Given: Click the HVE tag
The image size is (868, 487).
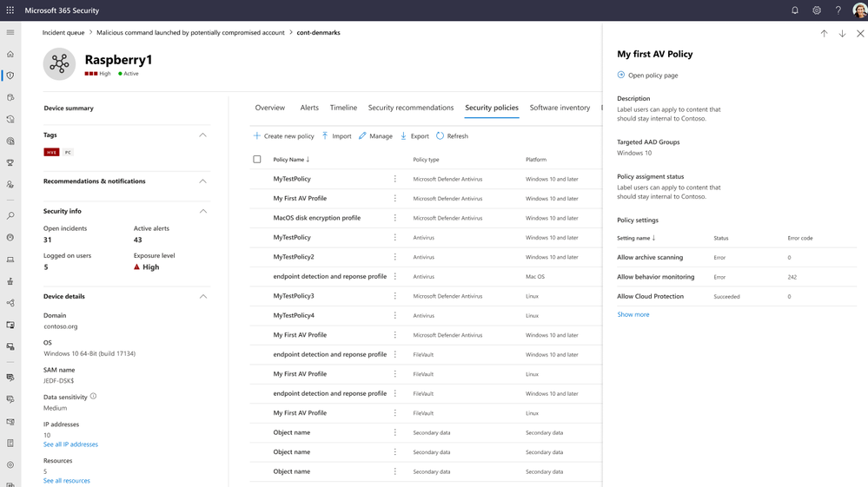Looking at the screenshot, I should 51,152.
